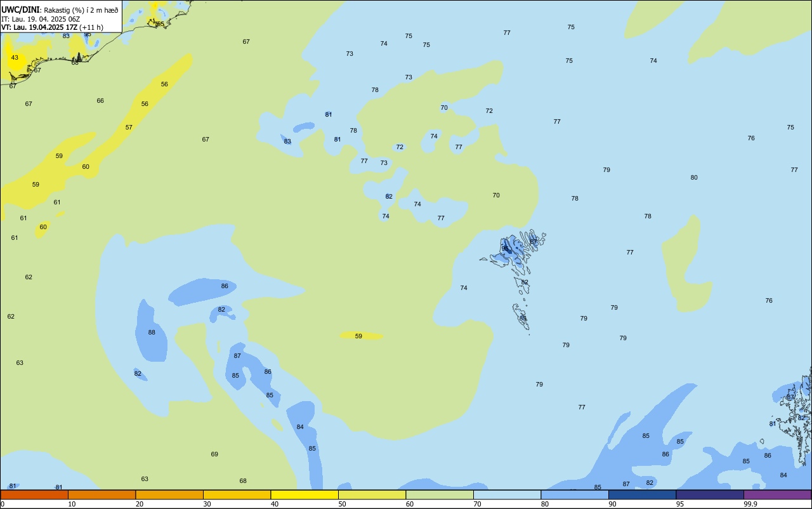Click the 70–80 pale blue legend swatch
Image resolution: width=812 pixels, height=509 pixels.
[x=507, y=494]
